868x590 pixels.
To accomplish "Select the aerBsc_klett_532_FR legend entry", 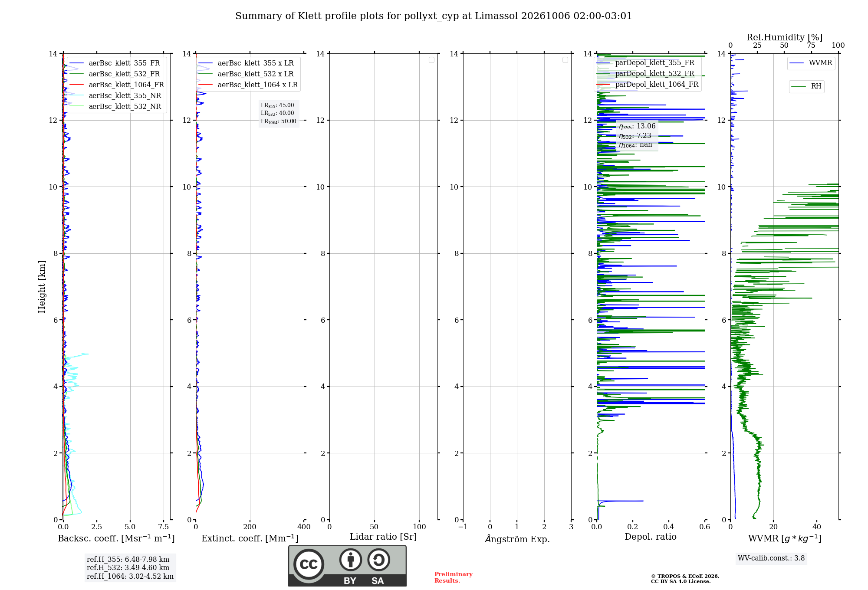I will click(116, 74).
